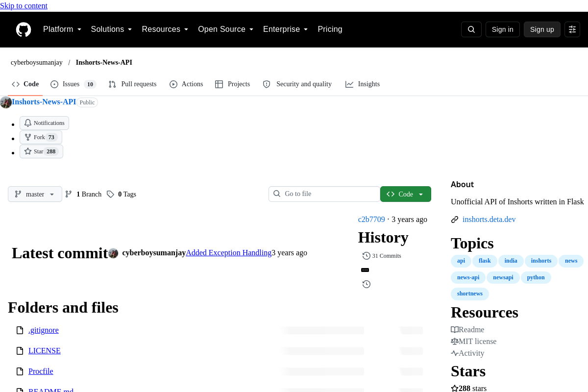Open the Actions tab

(186, 84)
